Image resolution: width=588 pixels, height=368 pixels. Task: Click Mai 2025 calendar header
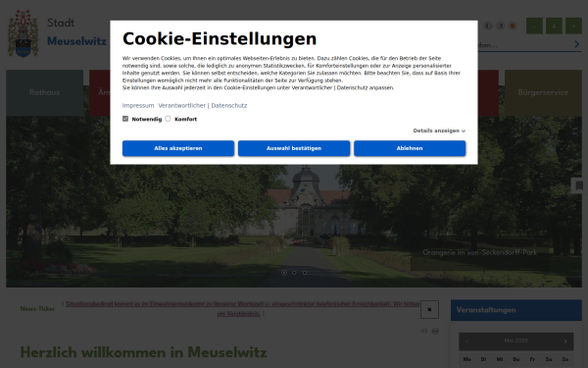[516, 341]
